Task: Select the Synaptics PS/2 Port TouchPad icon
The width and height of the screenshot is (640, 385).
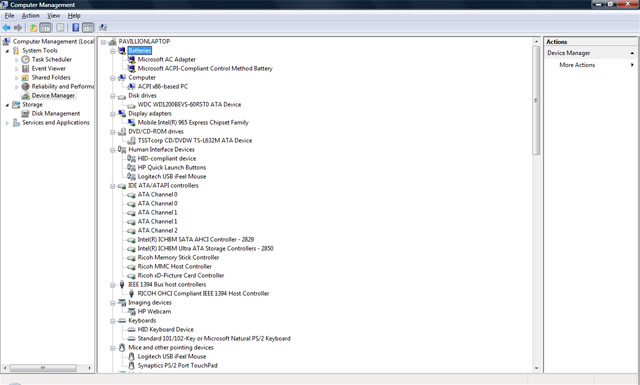Action: tap(131, 365)
